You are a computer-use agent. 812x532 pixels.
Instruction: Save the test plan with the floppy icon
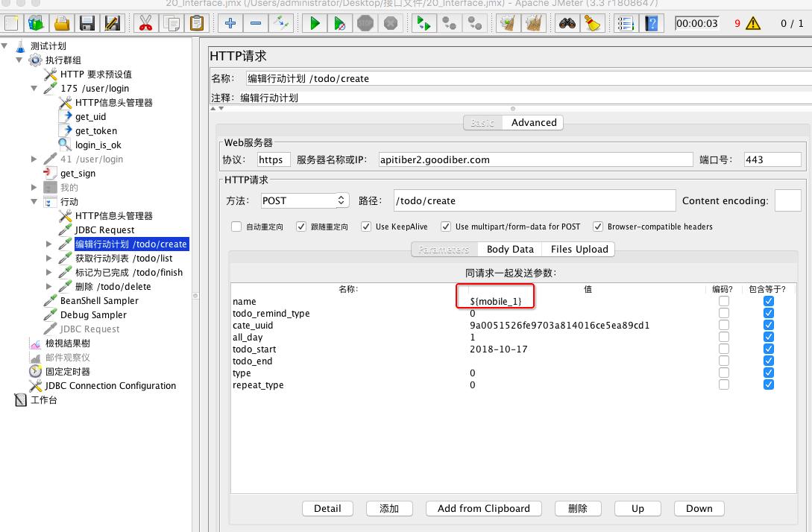tap(86, 23)
